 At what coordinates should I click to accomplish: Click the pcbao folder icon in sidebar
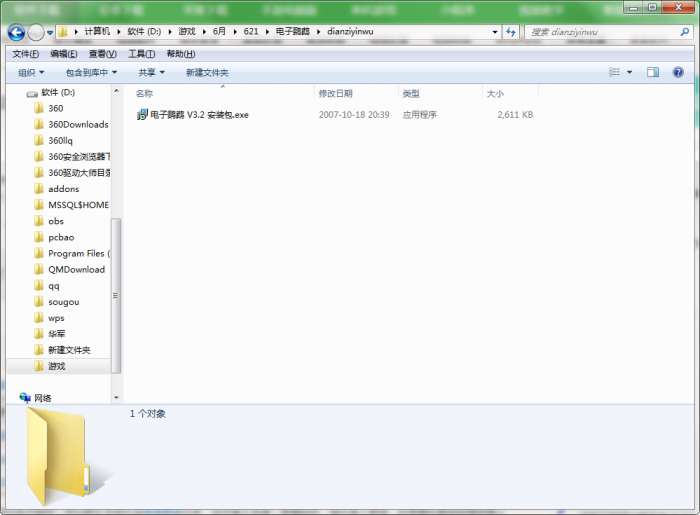pyautogui.click(x=39, y=237)
